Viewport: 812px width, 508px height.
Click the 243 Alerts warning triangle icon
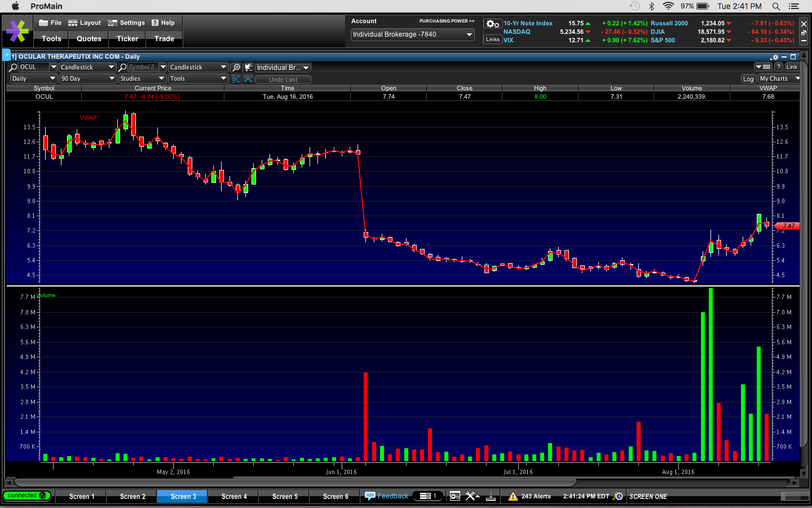(513, 497)
